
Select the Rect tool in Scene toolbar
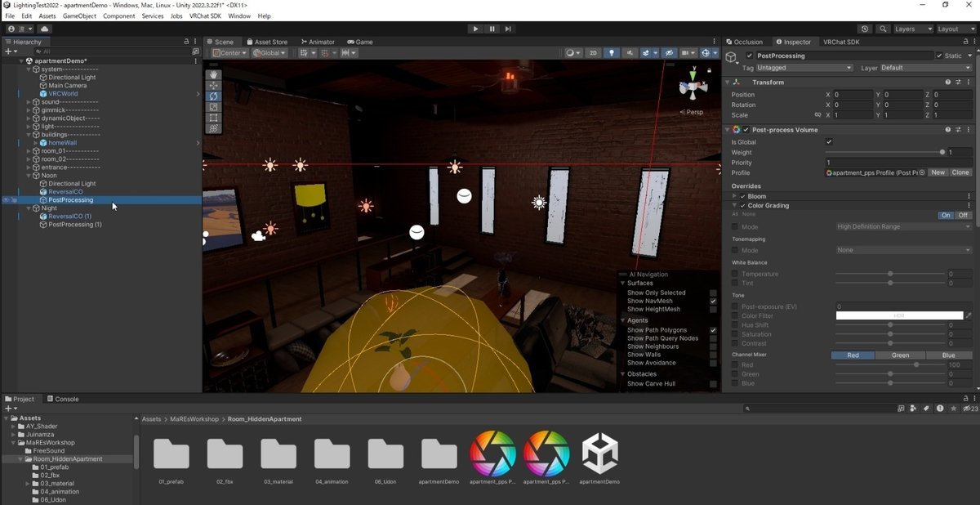pyautogui.click(x=214, y=118)
